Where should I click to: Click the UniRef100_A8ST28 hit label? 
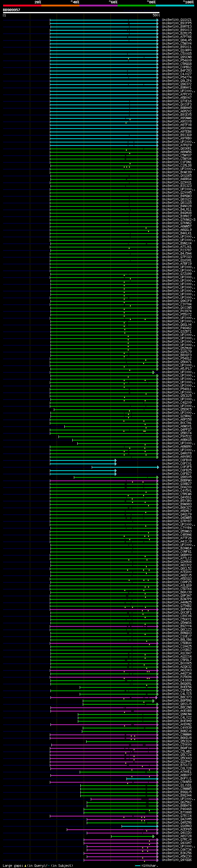(177, 836)
